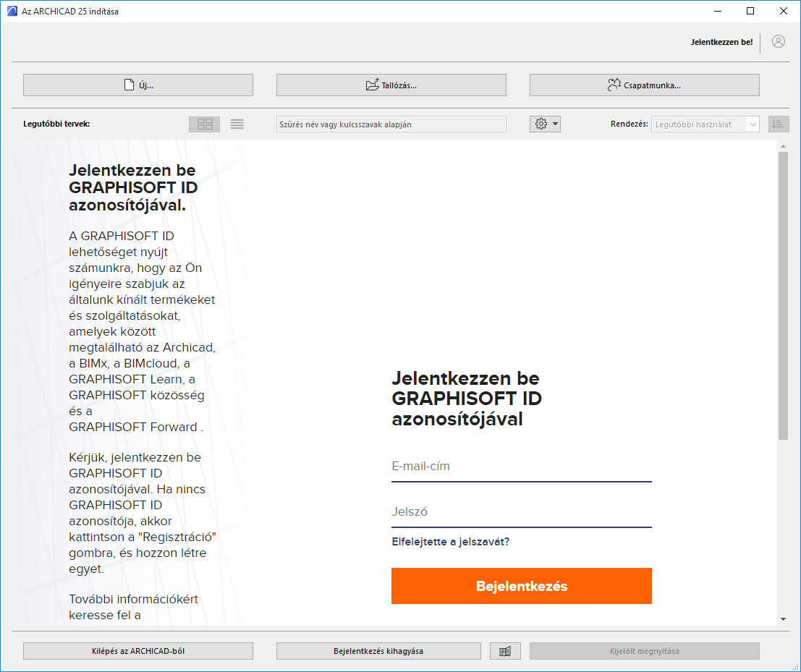Click the Új... new project button

pyautogui.click(x=138, y=85)
